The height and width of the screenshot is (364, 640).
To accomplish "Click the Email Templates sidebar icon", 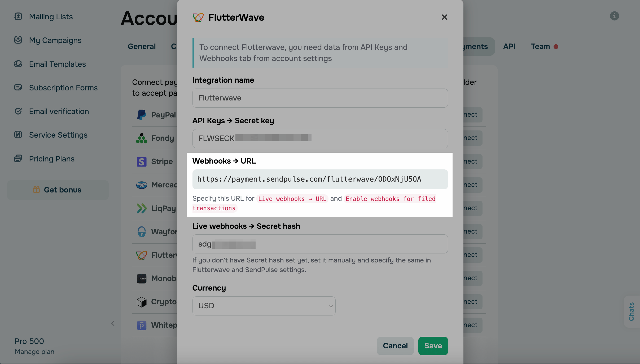I will click(x=18, y=64).
